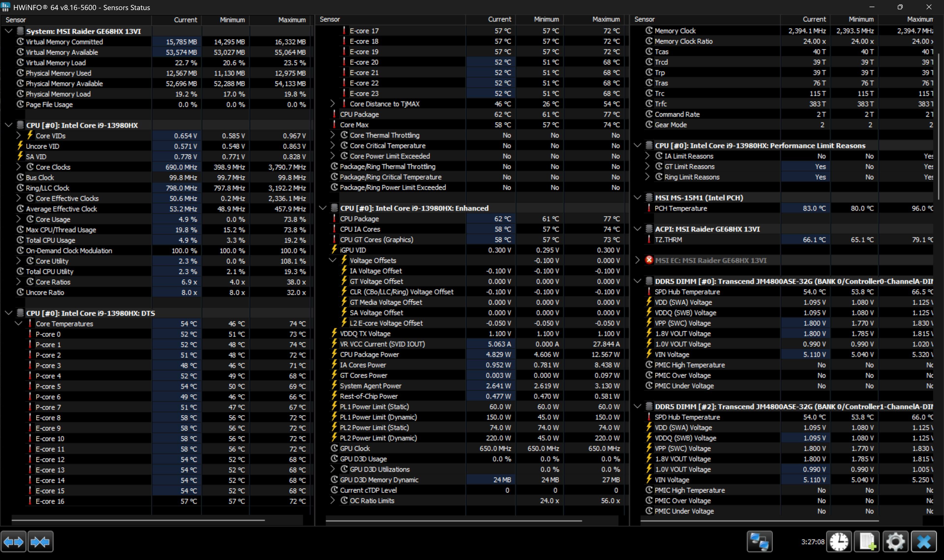Click the PCH Temperature current value 83.0 °C
944x560 pixels.
(814, 208)
